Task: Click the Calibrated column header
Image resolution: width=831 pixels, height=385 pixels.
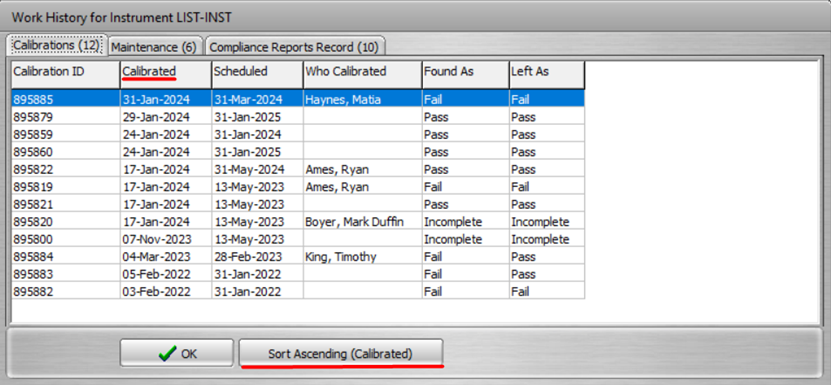Action: (165, 75)
